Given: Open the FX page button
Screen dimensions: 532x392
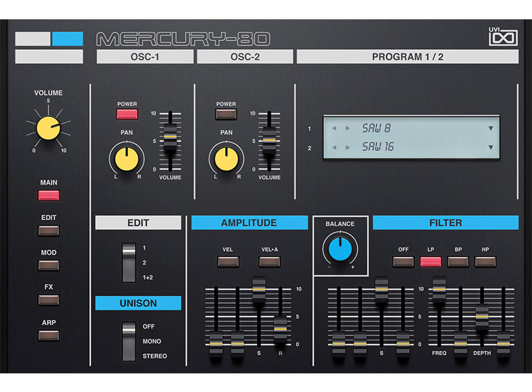Looking at the screenshot, I should point(49,300).
